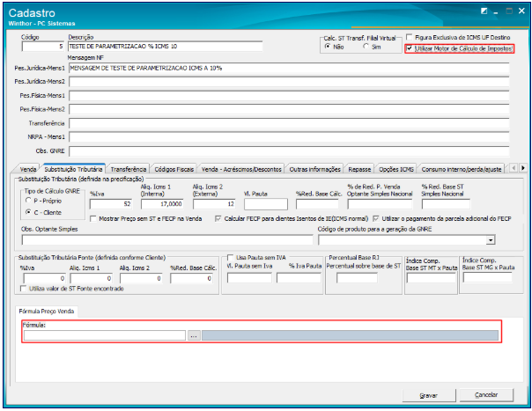The height and width of the screenshot is (411, 532).
Task: Edit ST Fonte Aliq. Icms 1 field
Action: pos(91,278)
